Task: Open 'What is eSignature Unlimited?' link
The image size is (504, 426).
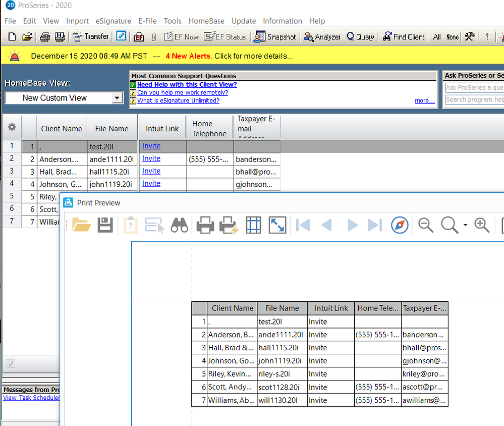Action: tap(178, 100)
